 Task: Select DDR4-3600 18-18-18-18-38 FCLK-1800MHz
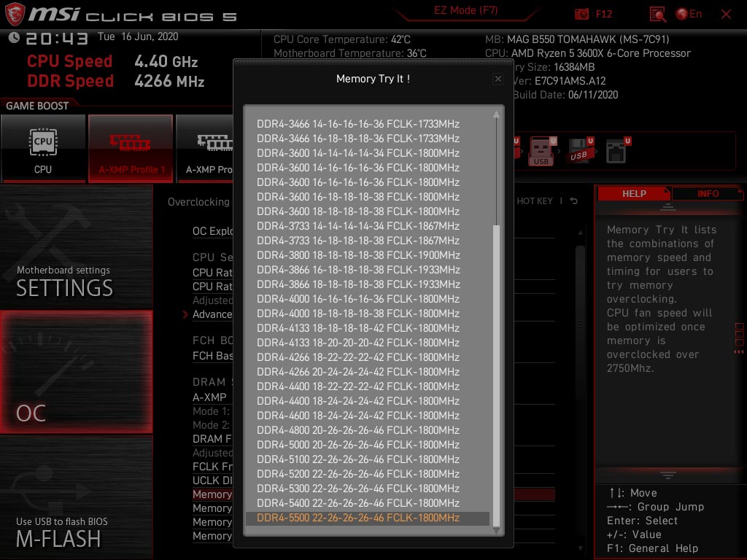(x=357, y=211)
